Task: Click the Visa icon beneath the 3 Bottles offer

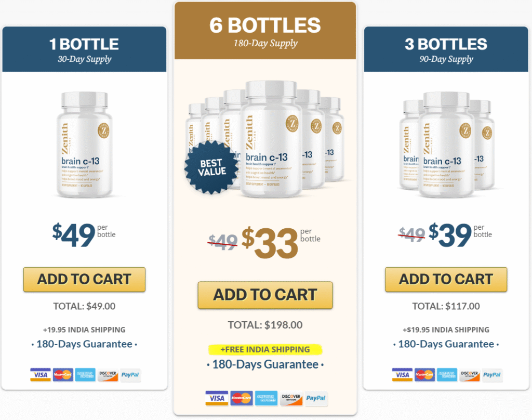Action: (402, 375)
